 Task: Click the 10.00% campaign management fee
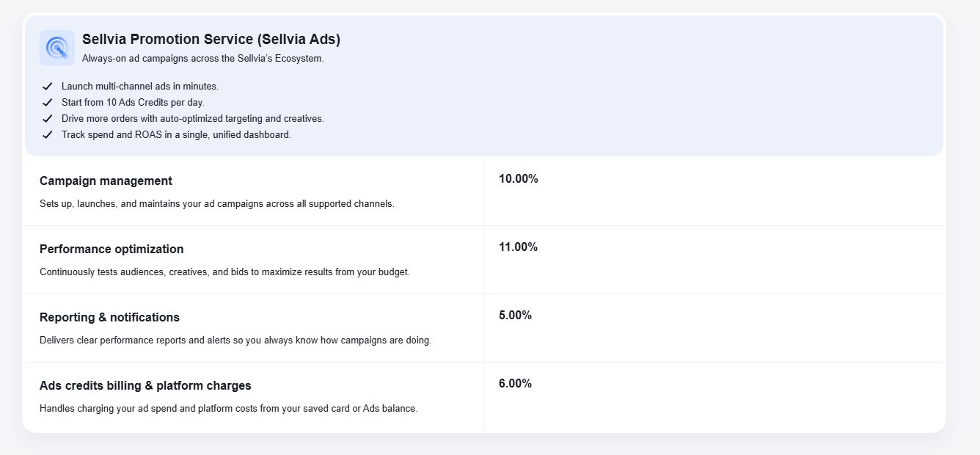(518, 179)
